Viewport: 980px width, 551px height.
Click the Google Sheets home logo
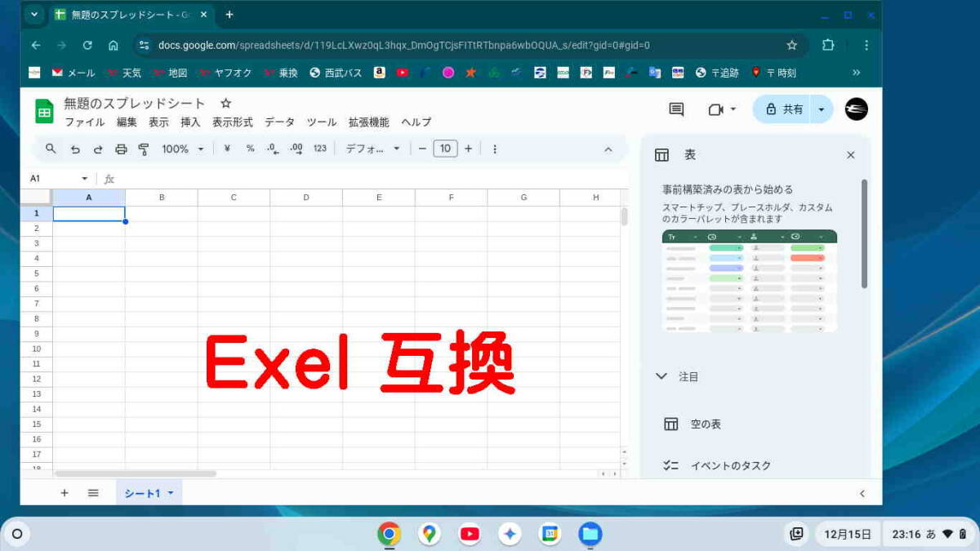click(44, 111)
